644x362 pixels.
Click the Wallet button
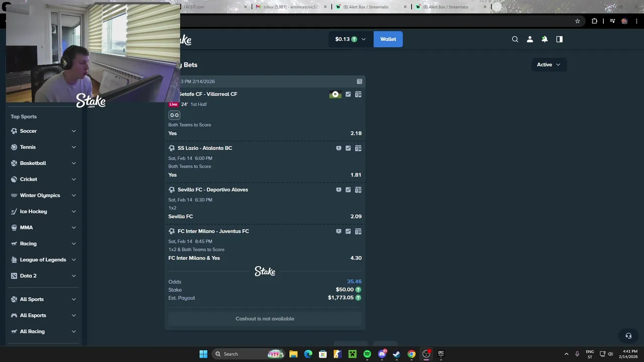click(388, 39)
